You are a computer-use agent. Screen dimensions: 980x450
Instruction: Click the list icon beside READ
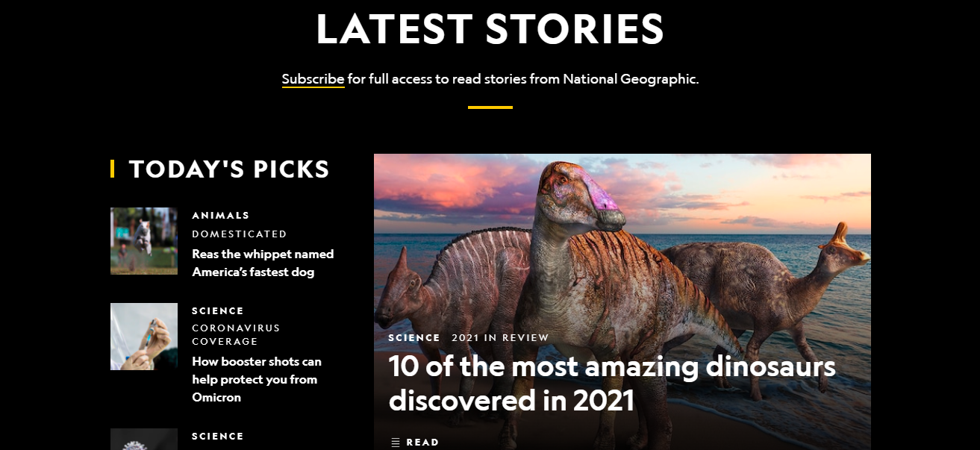pos(396,443)
